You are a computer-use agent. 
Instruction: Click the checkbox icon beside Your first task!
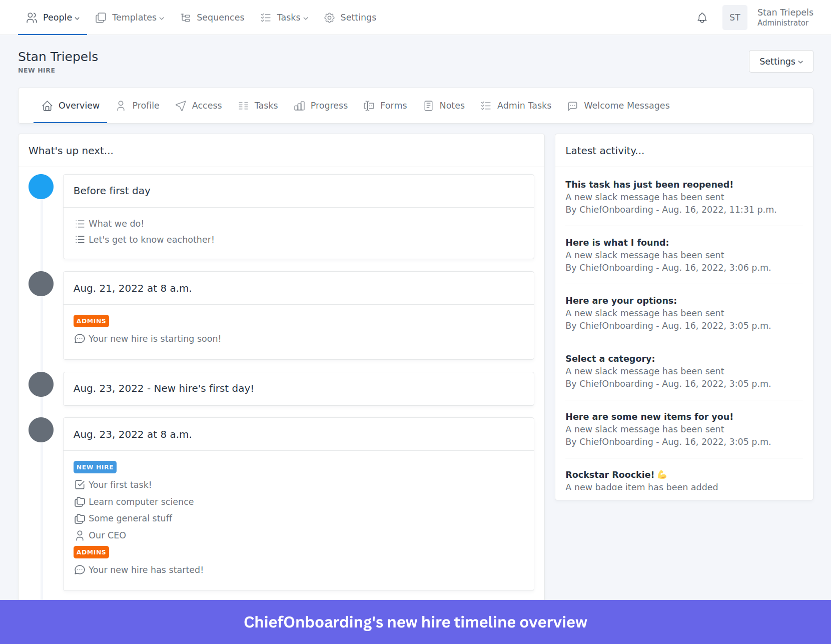point(80,485)
